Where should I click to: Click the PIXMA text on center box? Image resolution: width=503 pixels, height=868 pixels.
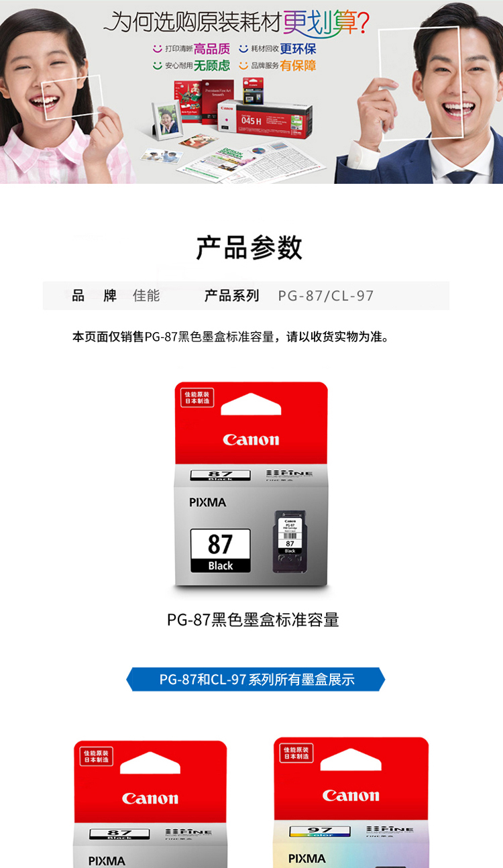point(207,502)
